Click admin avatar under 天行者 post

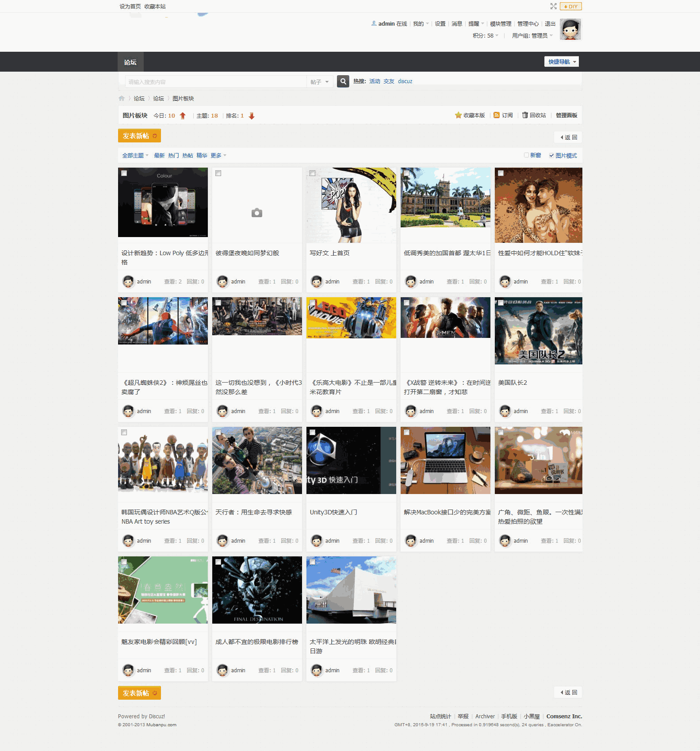pyautogui.click(x=222, y=540)
